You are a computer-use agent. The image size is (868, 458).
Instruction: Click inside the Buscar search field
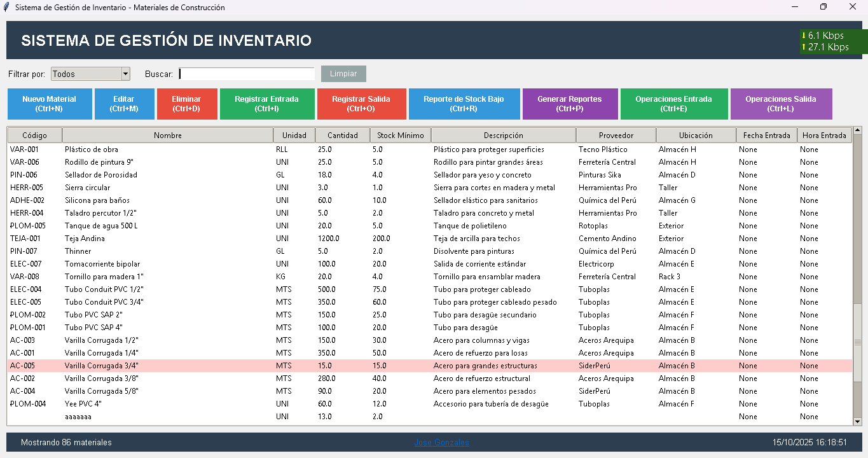[246, 74]
